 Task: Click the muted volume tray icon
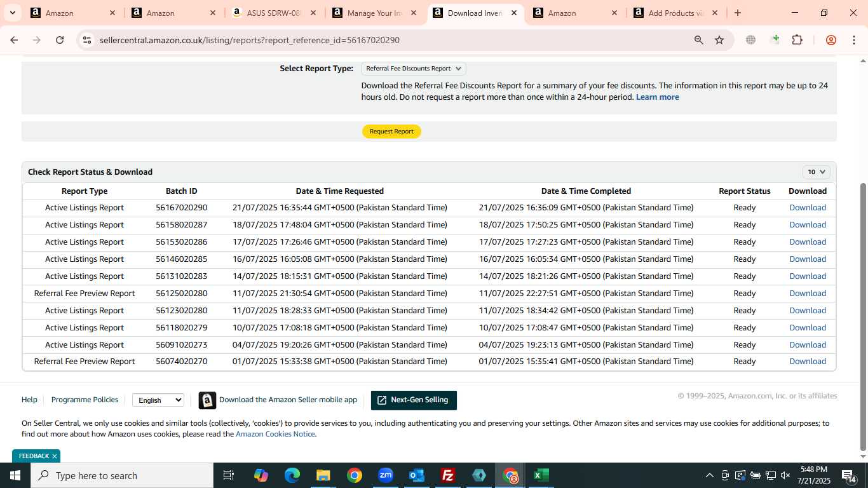point(785,475)
